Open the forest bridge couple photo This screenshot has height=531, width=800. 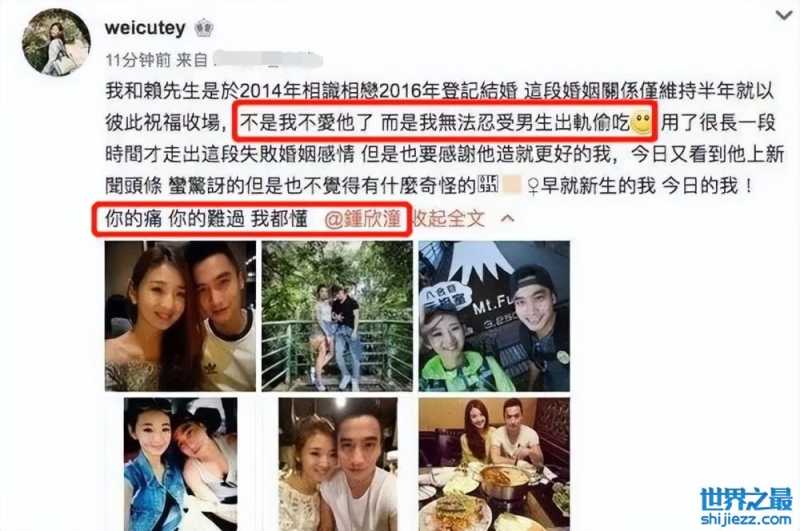[337, 316]
